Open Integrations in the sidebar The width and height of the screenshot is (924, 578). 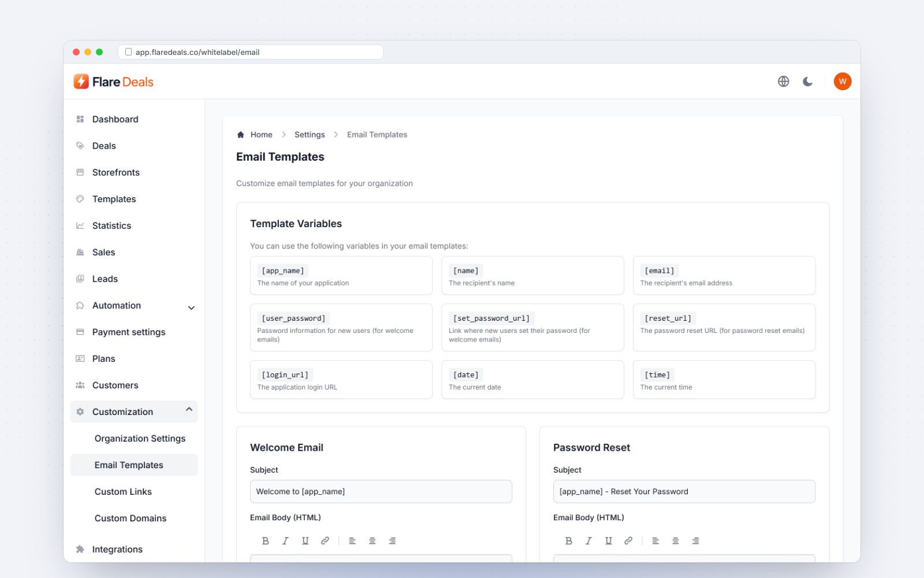pos(134,549)
